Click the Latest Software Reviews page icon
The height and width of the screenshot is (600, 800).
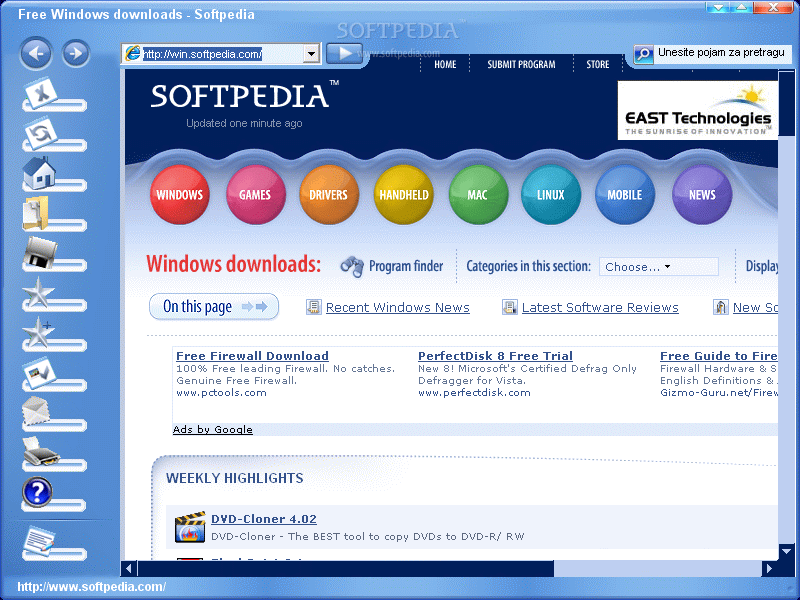[x=509, y=307]
